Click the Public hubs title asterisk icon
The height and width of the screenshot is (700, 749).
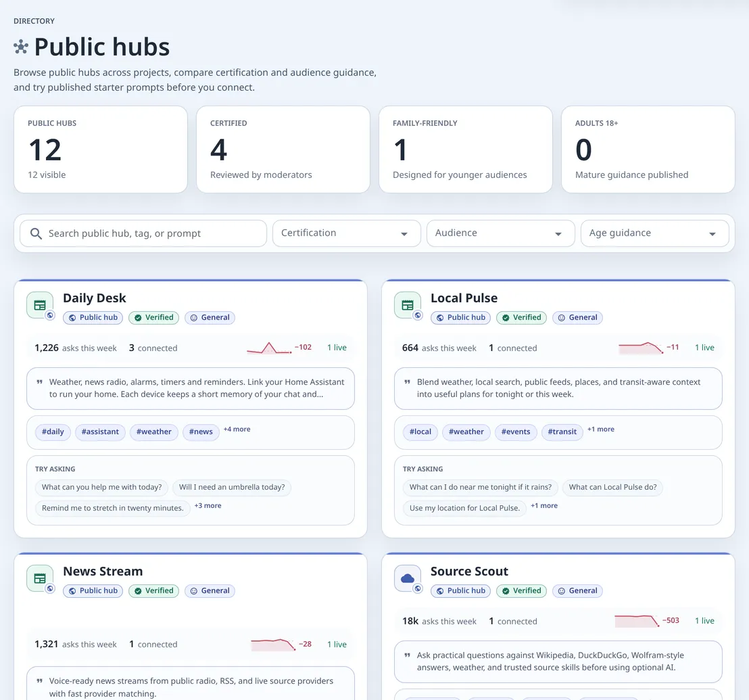pyautogui.click(x=20, y=47)
